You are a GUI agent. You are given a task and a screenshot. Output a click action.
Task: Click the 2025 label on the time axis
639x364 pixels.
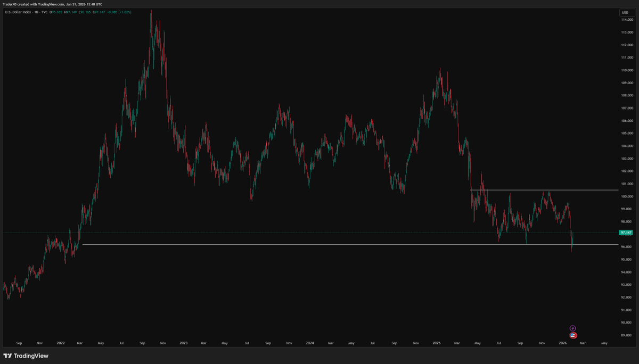(436, 343)
